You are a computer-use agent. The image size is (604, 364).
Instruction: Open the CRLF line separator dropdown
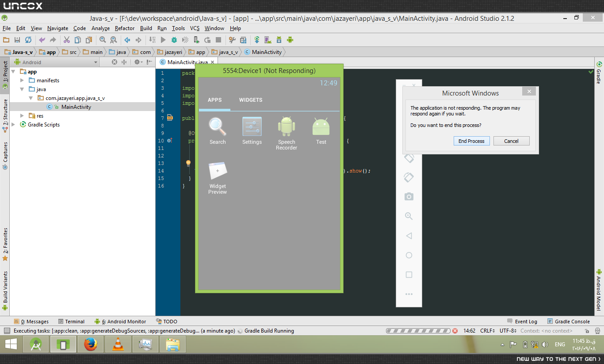click(488, 331)
